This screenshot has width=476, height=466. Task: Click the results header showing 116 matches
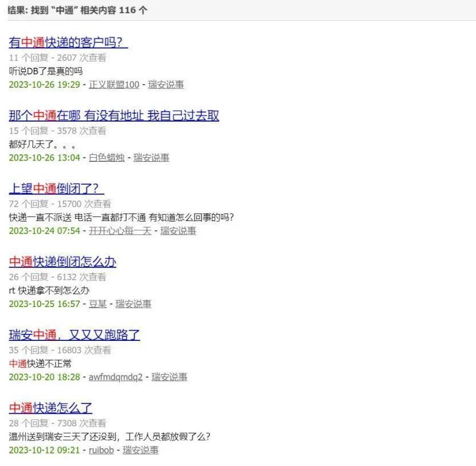[x=77, y=10]
